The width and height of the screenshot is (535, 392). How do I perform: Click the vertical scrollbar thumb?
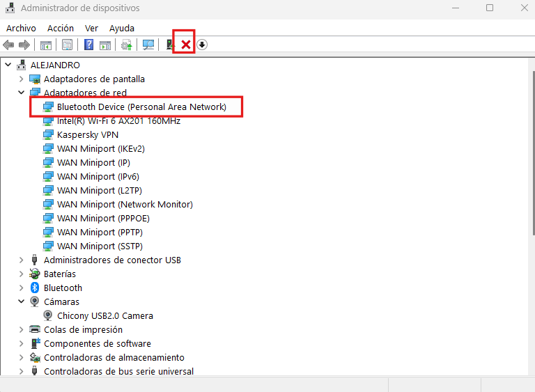point(533,153)
